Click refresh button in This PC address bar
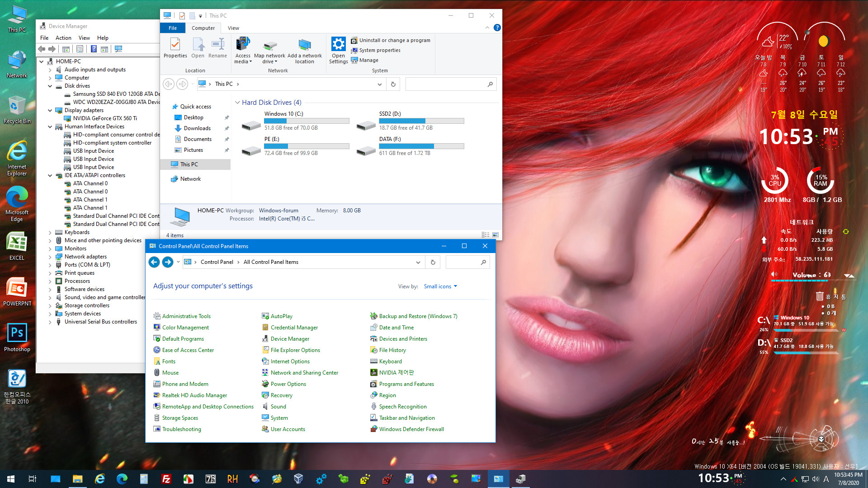The height and width of the screenshot is (488, 868). [x=393, y=84]
